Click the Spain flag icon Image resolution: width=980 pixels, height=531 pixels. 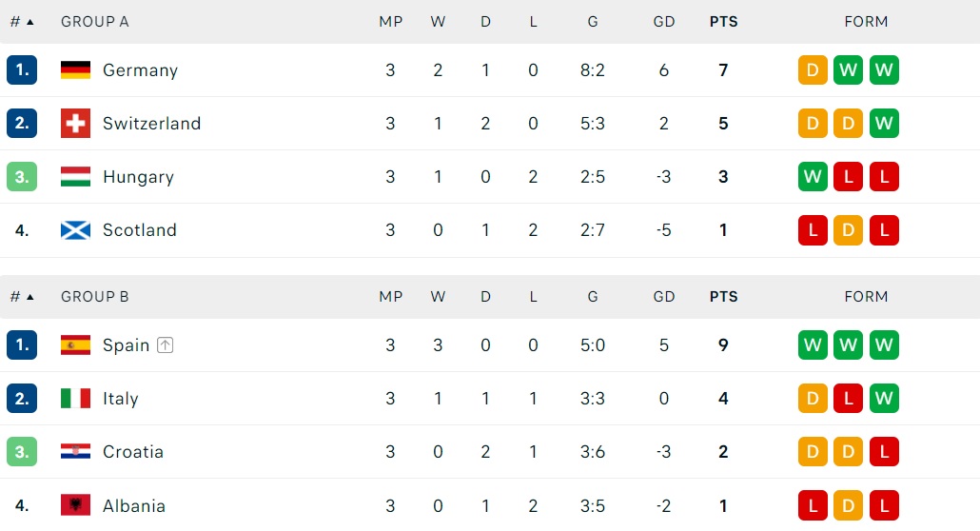point(75,345)
